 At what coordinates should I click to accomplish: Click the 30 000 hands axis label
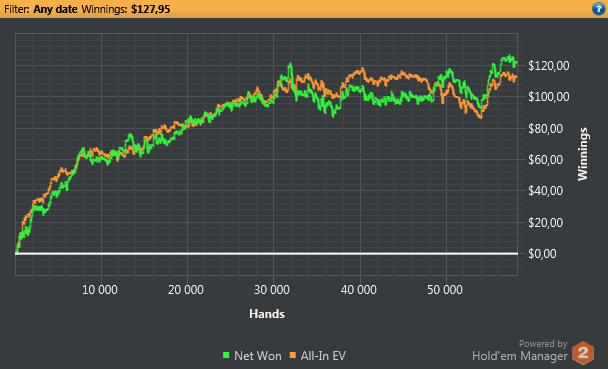(272, 290)
